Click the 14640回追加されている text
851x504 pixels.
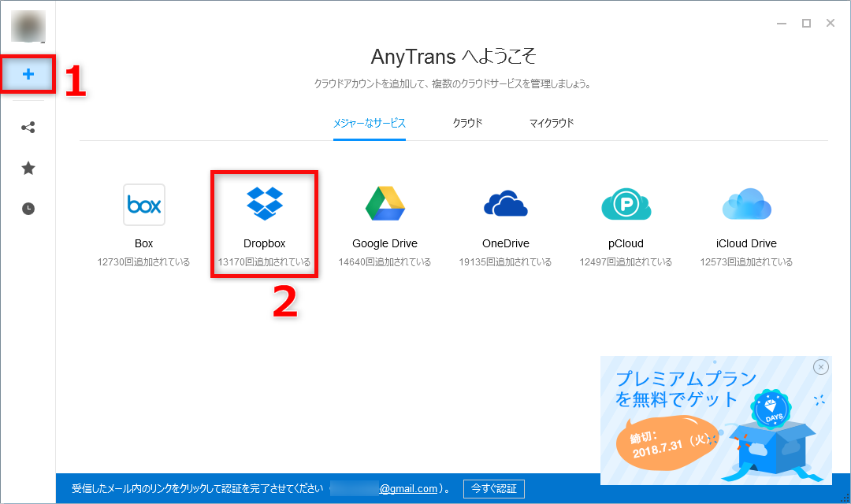pyautogui.click(x=385, y=262)
